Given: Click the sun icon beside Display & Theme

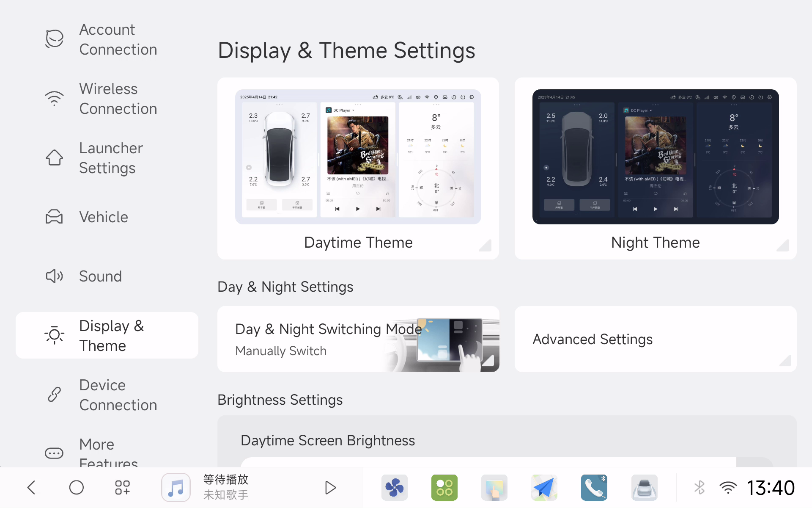Looking at the screenshot, I should pyautogui.click(x=55, y=335).
